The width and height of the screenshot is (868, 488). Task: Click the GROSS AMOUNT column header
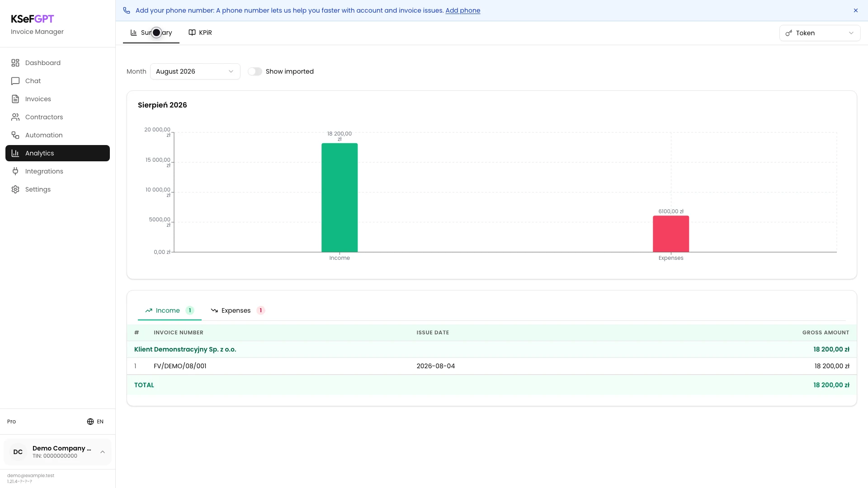(826, 333)
